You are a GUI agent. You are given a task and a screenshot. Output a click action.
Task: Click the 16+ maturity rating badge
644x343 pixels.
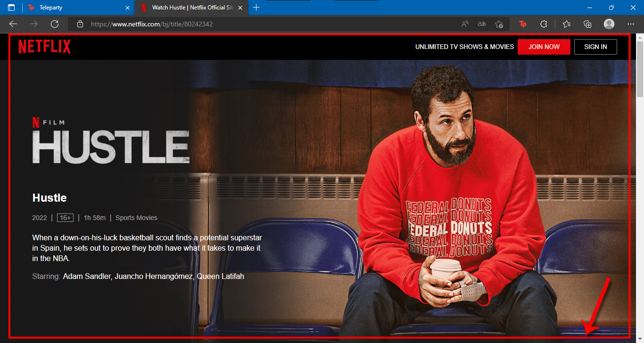pos(65,218)
